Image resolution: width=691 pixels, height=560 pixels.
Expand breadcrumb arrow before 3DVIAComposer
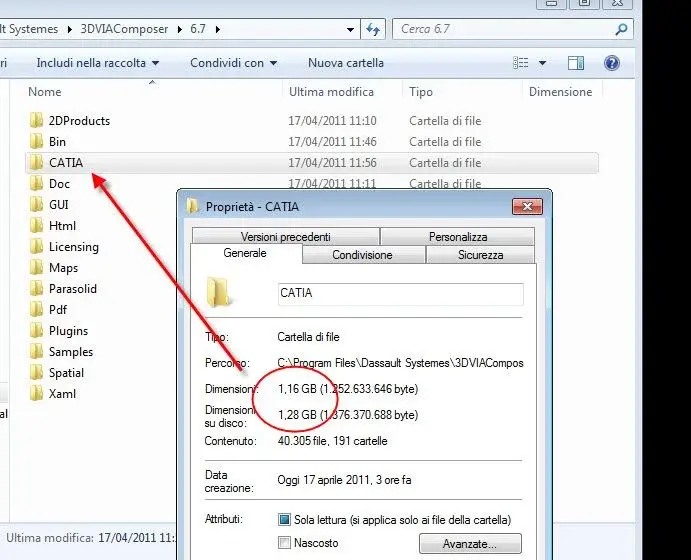click(x=70, y=30)
